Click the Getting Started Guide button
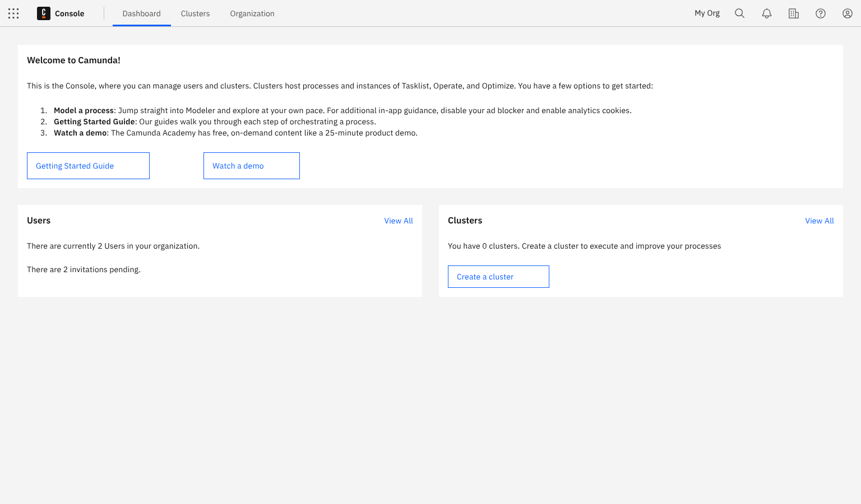861x504 pixels. pos(88,166)
